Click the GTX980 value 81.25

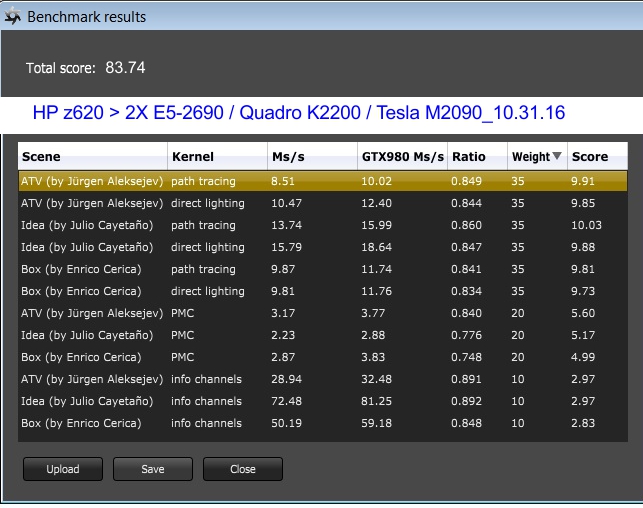coord(376,401)
